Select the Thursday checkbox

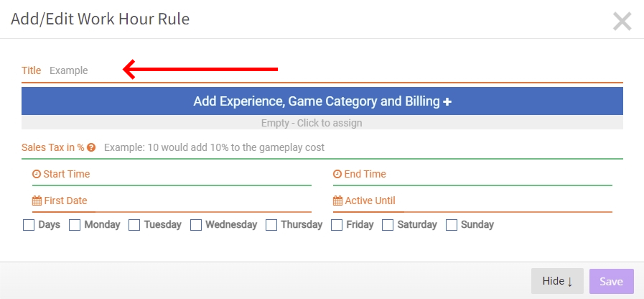pos(271,225)
